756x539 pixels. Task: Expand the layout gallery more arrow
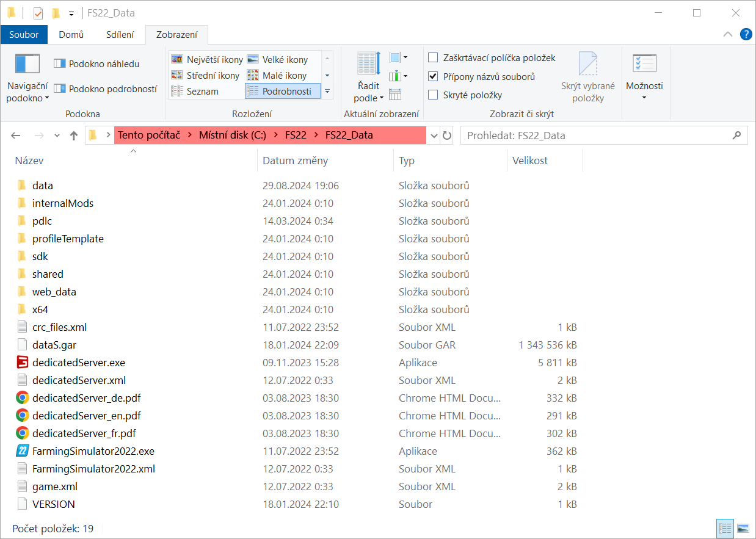point(327,91)
